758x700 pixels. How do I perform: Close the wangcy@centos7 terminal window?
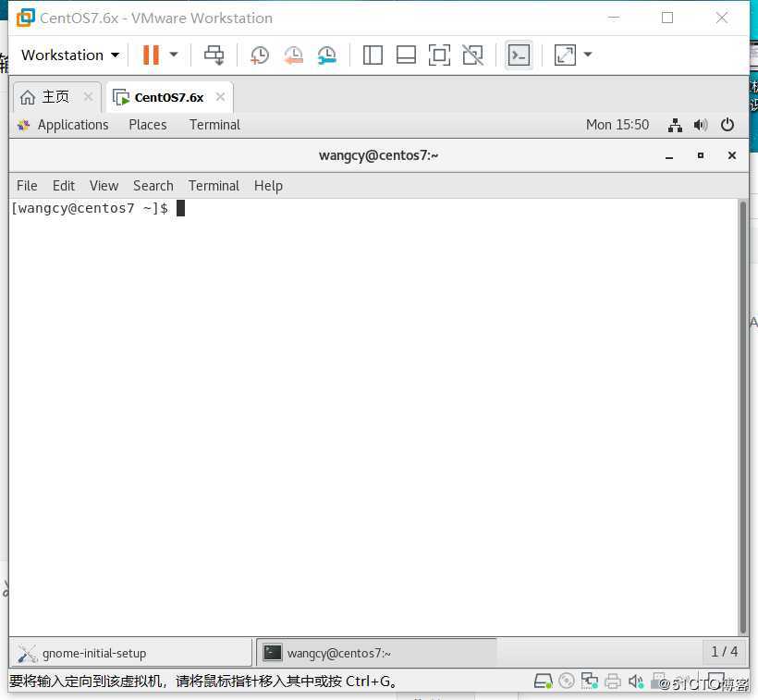pos(732,155)
